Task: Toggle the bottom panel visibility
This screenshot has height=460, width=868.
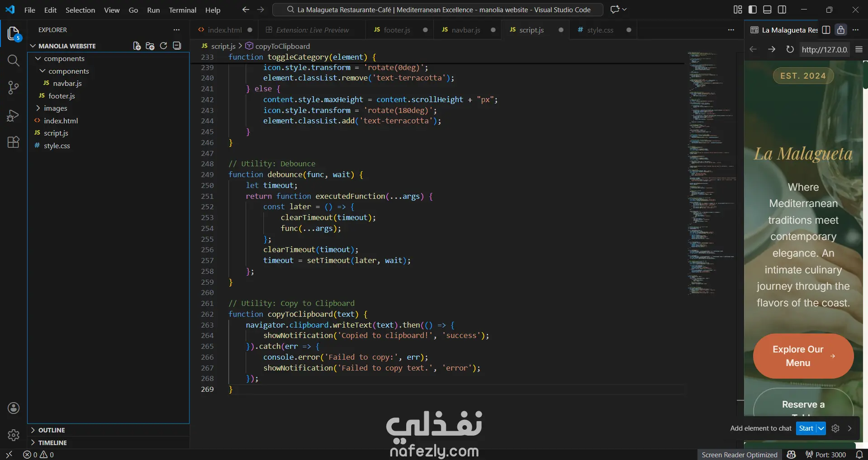Action: point(767,9)
